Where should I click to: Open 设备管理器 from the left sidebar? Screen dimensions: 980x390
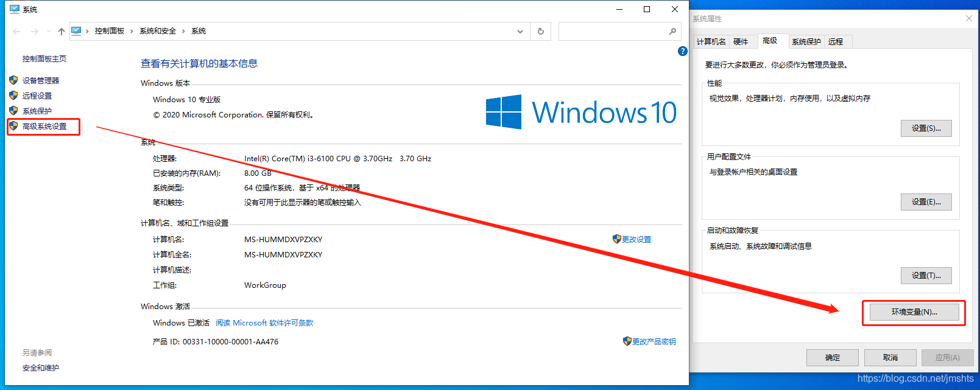(x=41, y=80)
